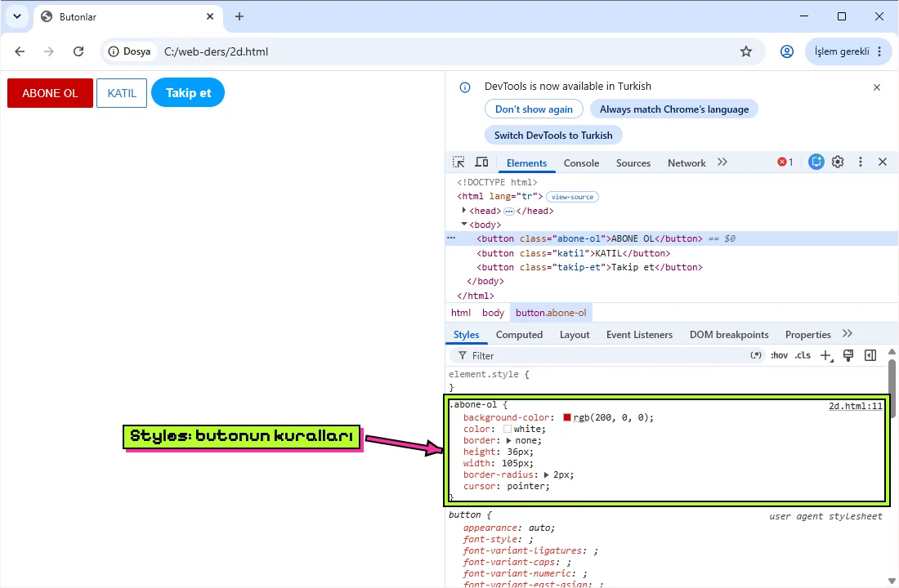Viewport: 899px width, 588px height.
Task: Go forward in browser history
Action: point(49,51)
